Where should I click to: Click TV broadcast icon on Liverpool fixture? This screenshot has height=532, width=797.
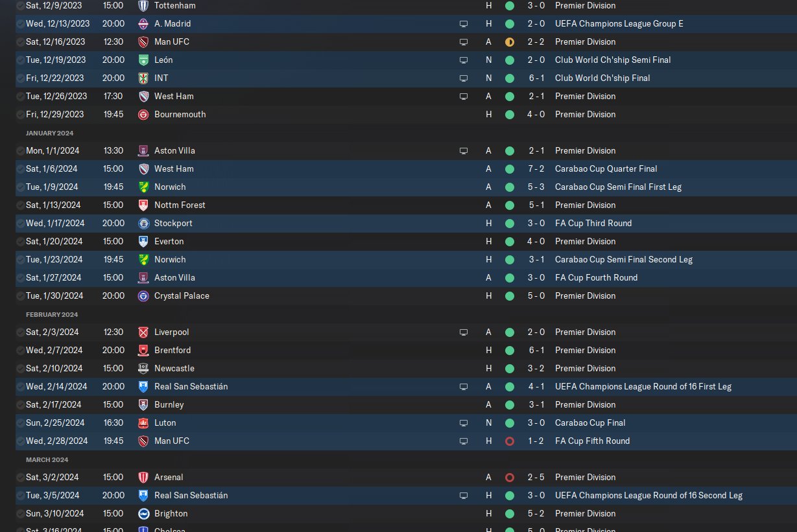pos(464,332)
